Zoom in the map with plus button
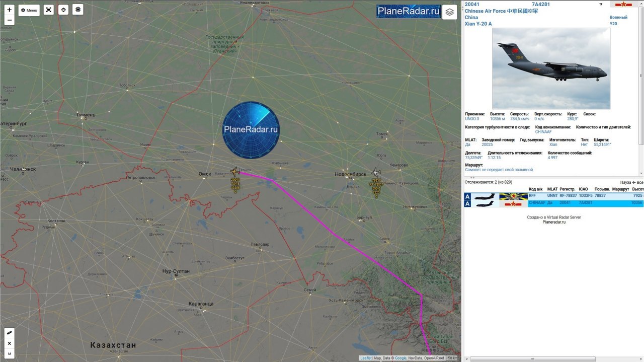The width and height of the screenshot is (644, 362). click(x=9, y=10)
